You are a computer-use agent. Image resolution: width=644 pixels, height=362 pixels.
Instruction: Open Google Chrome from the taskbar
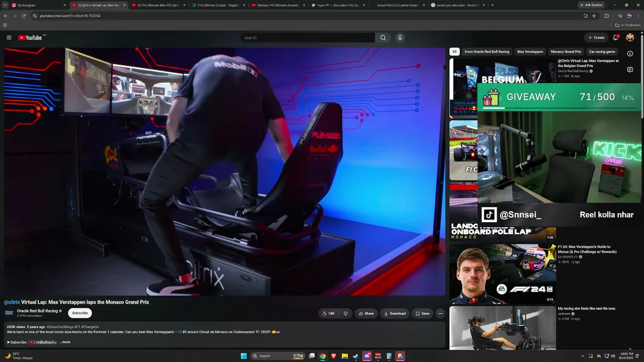coord(323,356)
